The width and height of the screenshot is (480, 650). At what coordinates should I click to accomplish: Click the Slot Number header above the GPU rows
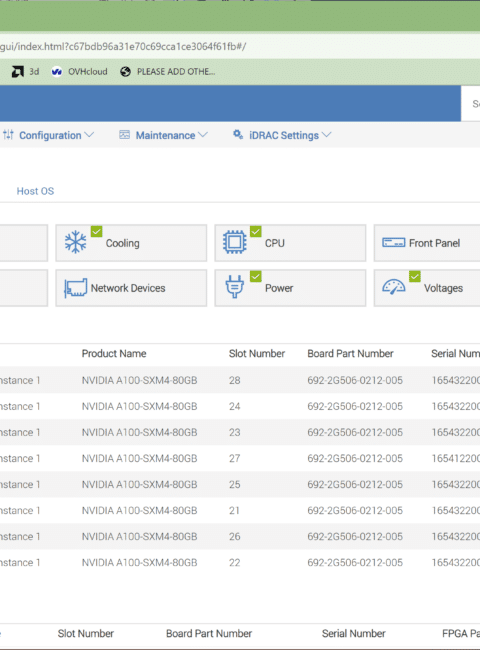tap(257, 354)
